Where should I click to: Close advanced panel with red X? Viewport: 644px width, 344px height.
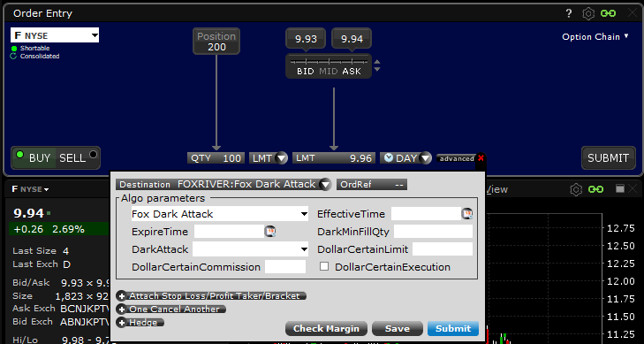[x=481, y=157]
